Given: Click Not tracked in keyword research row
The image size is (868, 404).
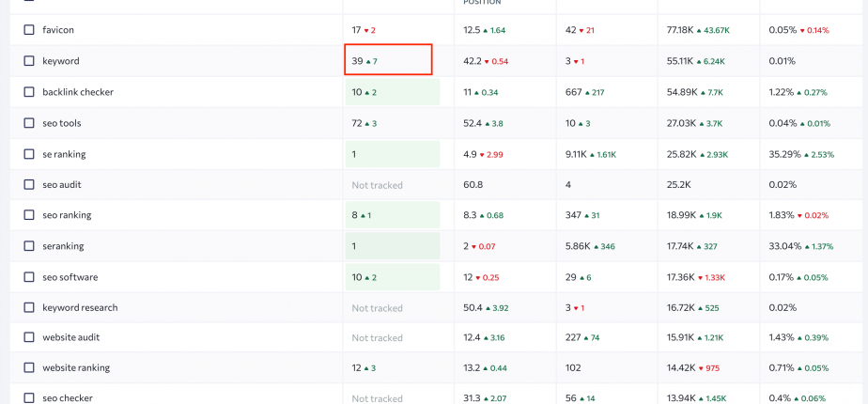Looking at the screenshot, I should [377, 308].
